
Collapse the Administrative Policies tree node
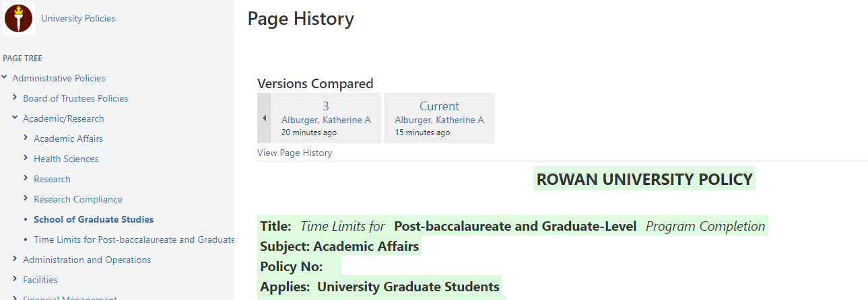click(5, 77)
